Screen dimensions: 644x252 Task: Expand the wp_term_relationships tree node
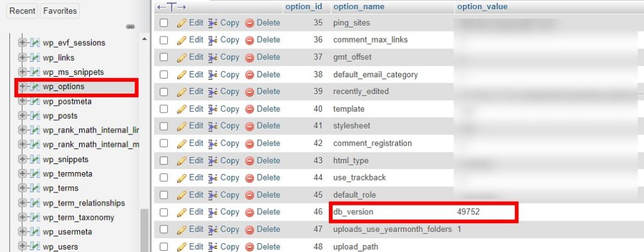22,203
